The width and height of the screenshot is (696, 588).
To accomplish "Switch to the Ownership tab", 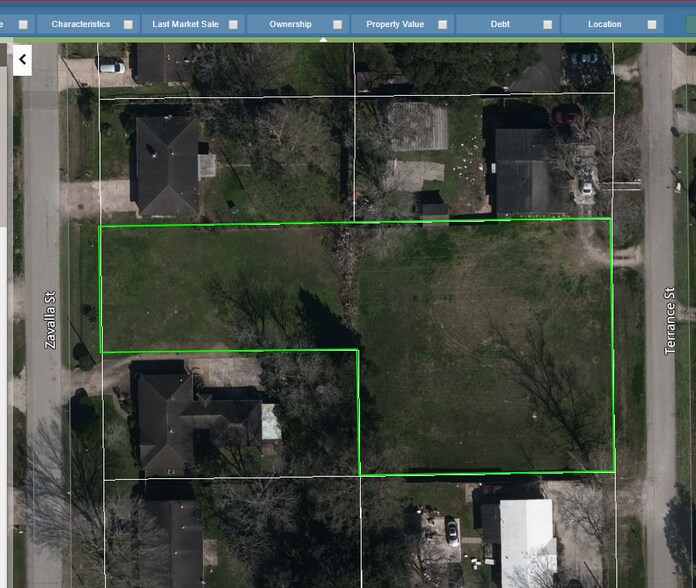I will point(290,24).
